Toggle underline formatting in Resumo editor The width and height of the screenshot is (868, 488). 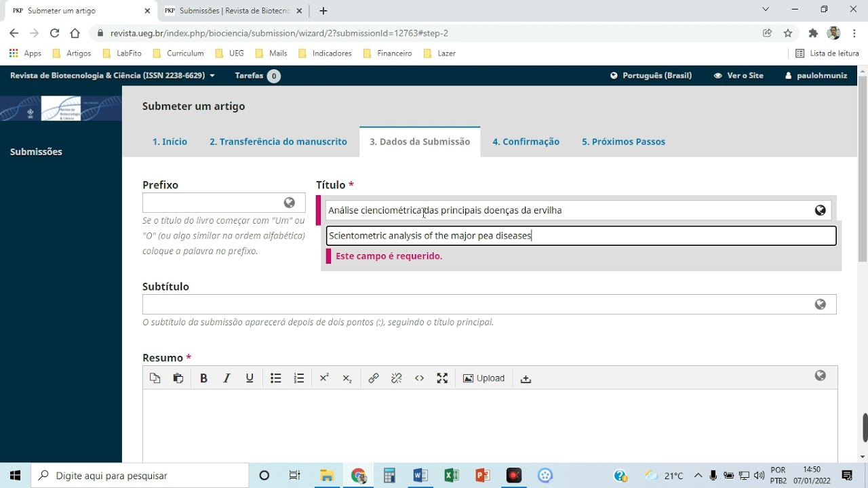pos(250,378)
